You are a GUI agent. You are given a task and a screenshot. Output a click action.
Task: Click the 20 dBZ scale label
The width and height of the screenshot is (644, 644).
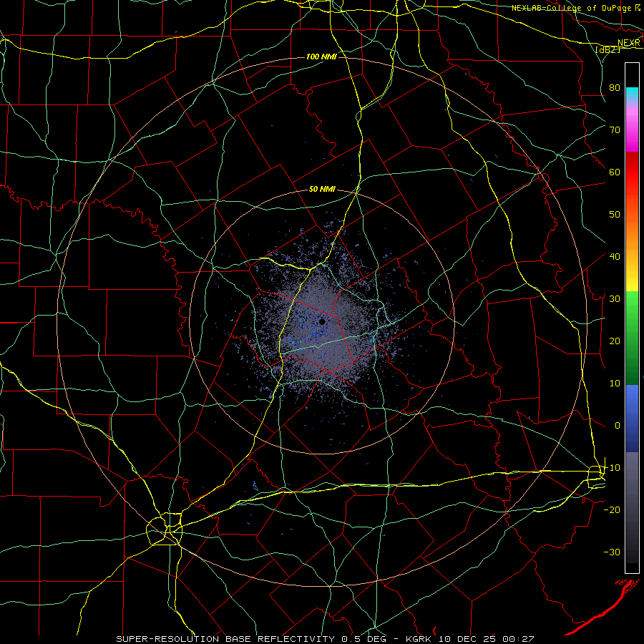click(615, 341)
